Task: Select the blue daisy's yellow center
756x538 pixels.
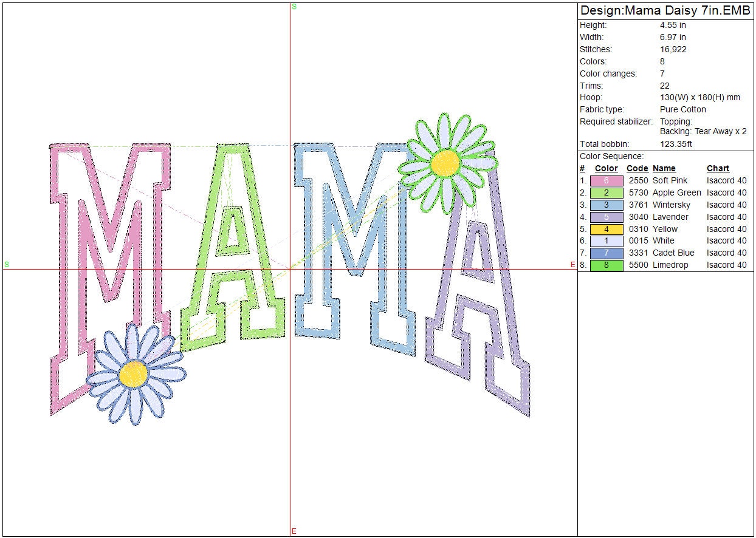Action: pyautogui.click(x=134, y=373)
